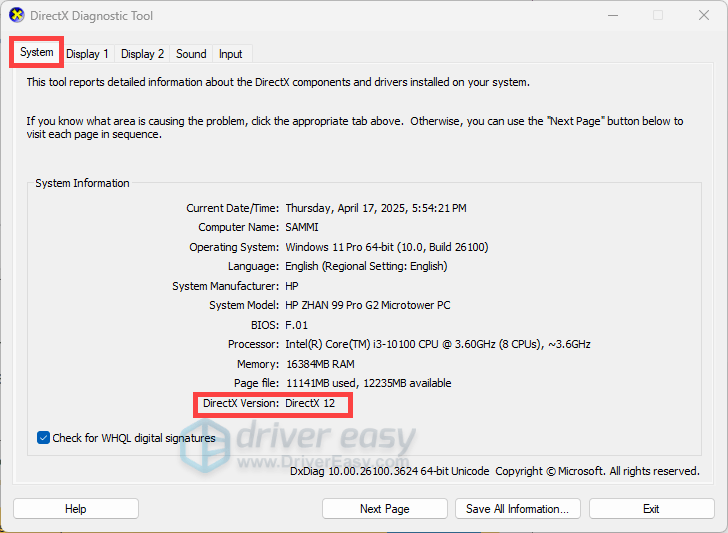This screenshot has height=533, width=728.
Task: Open the Display 2 tab
Action: 143,54
